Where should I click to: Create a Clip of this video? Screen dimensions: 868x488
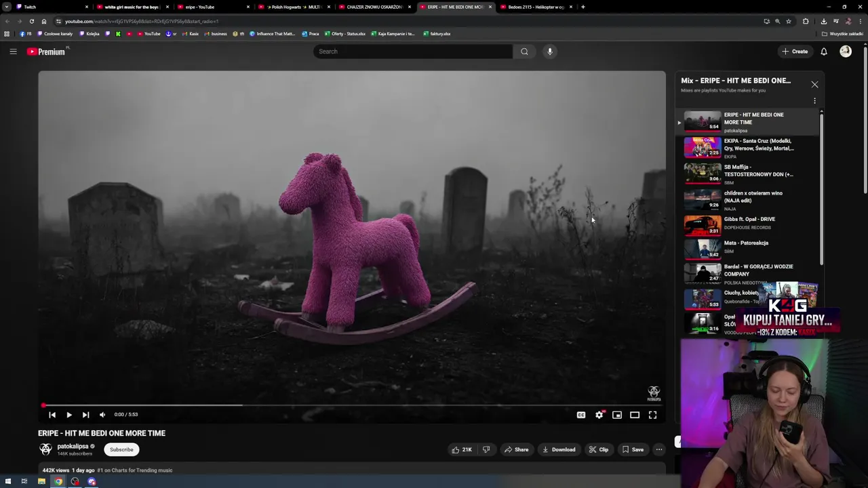(599, 449)
